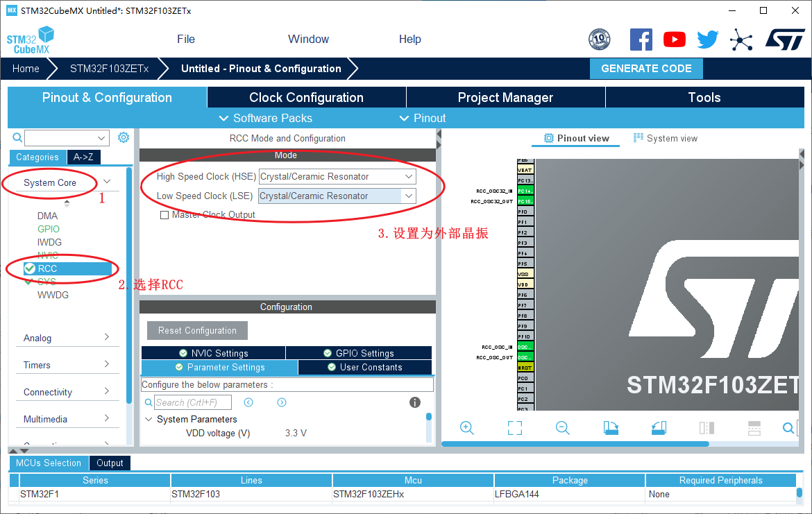Image resolution: width=812 pixels, height=514 pixels.
Task: Select GPIO in System Core list
Action: 48,229
